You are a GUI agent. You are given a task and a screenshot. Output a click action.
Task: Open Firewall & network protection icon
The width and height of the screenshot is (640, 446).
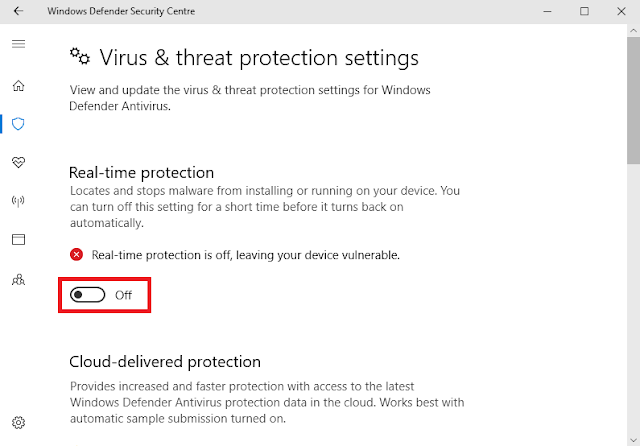point(18,201)
